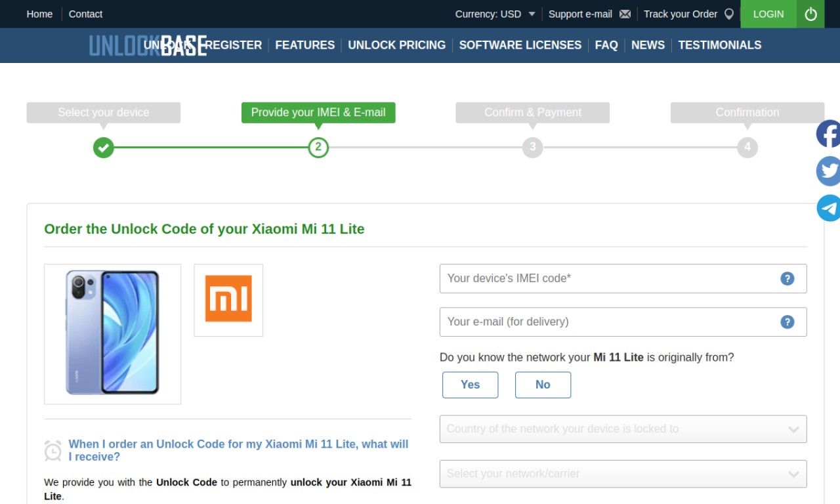This screenshot has height=504, width=840.
Task: Click the Home link
Action: (x=39, y=14)
